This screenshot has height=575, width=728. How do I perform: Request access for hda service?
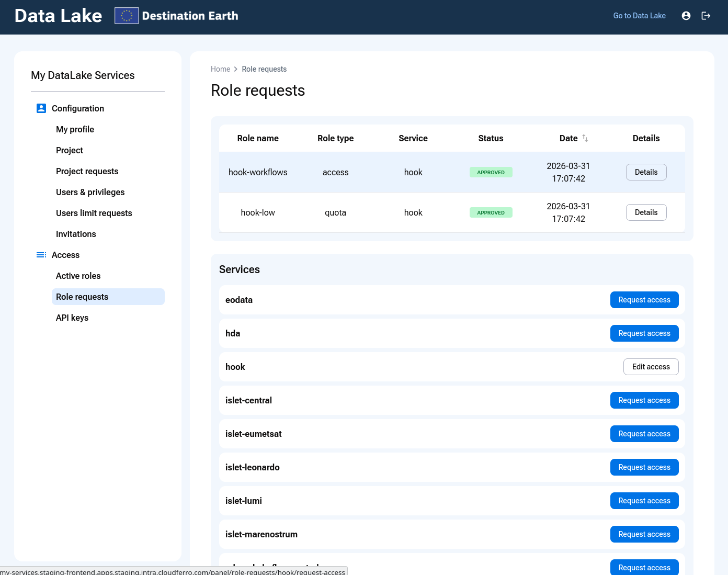tap(644, 333)
